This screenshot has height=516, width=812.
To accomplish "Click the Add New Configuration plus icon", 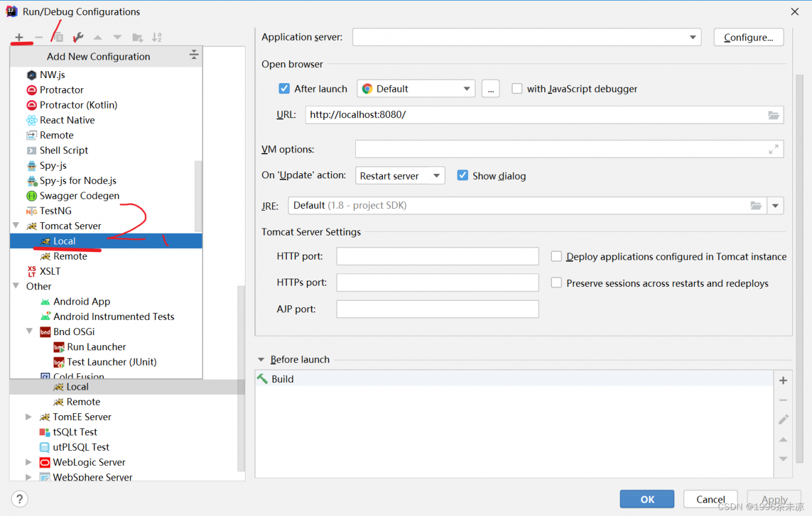I will point(19,37).
